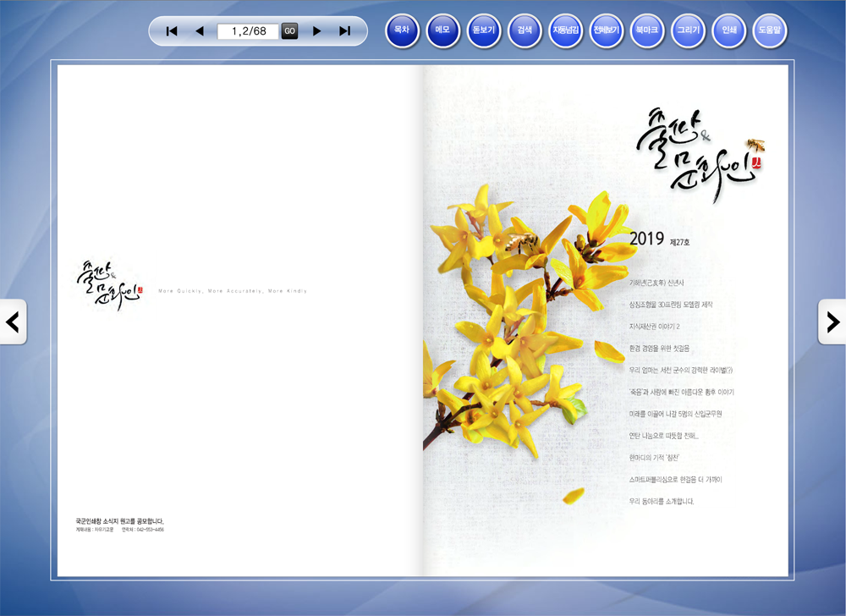Activate the 돋보기 magnifier

pos(484,30)
